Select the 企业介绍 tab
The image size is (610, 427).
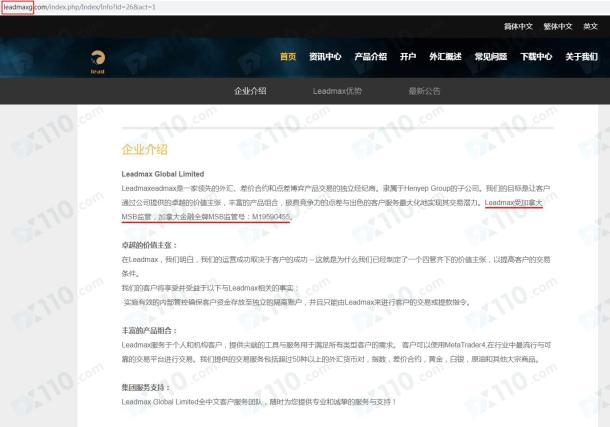(x=250, y=91)
